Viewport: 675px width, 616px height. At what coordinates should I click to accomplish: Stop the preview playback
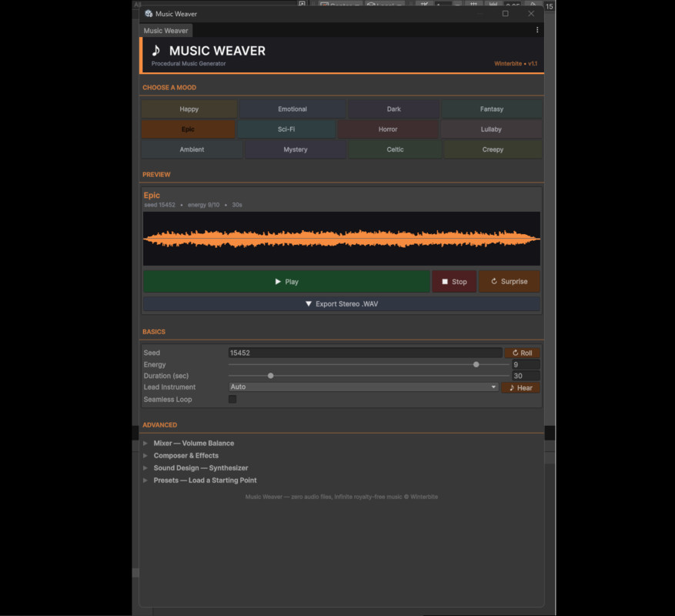[454, 282]
